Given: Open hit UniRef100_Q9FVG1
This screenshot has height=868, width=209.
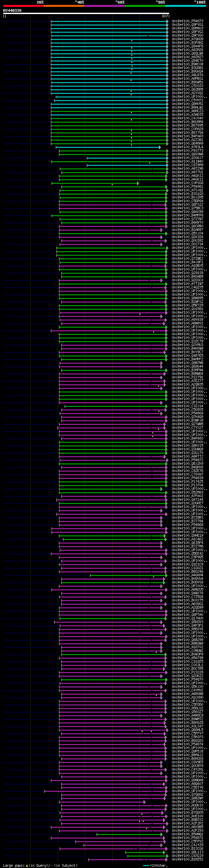Looking at the screenshot, I should (x=187, y=25).
